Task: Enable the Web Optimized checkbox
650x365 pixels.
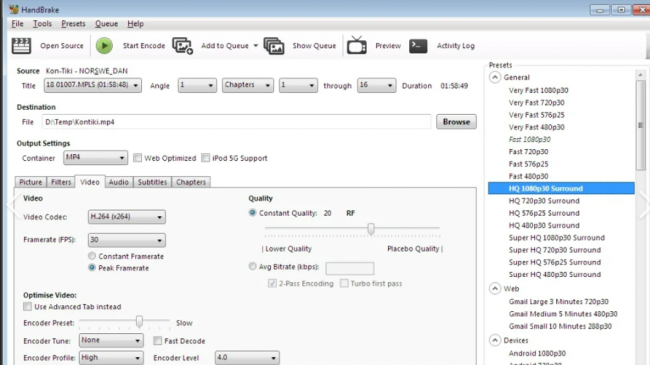Action: 138,158
